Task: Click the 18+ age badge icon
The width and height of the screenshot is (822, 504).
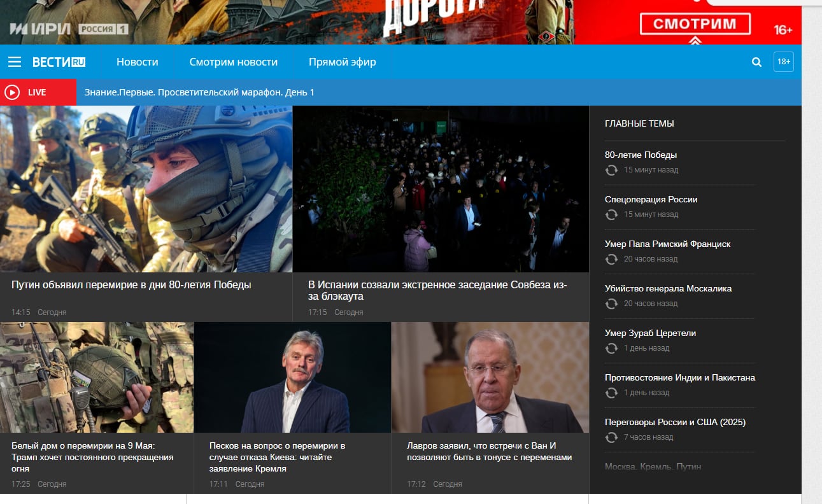Action: pos(783,61)
